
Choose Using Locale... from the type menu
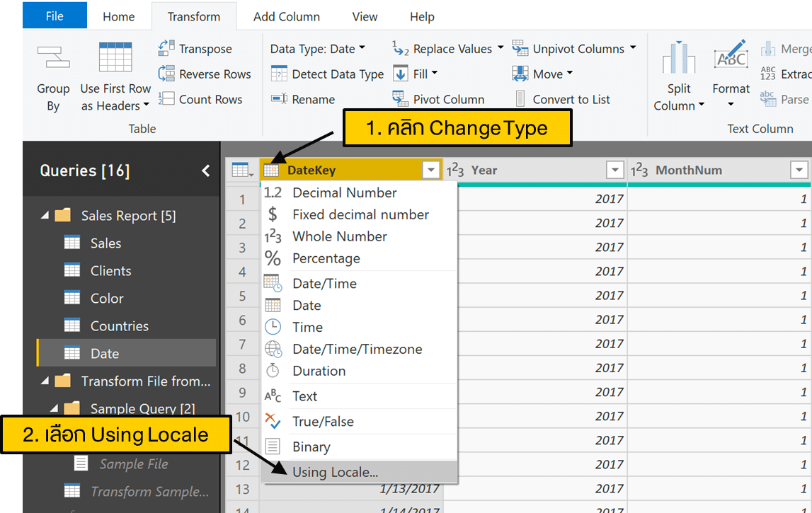(x=335, y=472)
